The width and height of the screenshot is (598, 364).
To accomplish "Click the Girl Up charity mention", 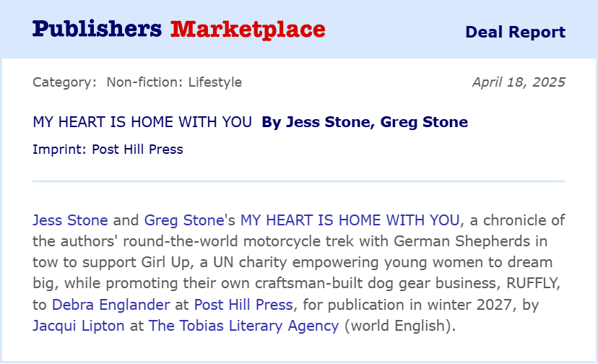I will (x=165, y=262).
